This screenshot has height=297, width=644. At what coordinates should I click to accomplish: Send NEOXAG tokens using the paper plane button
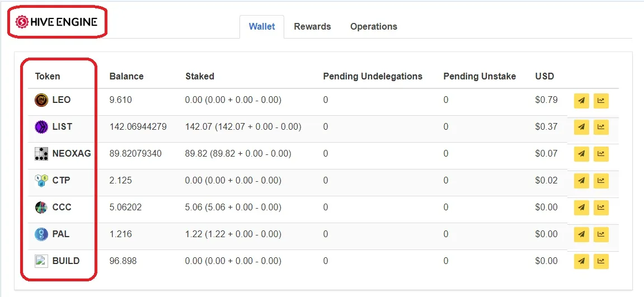(581, 154)
